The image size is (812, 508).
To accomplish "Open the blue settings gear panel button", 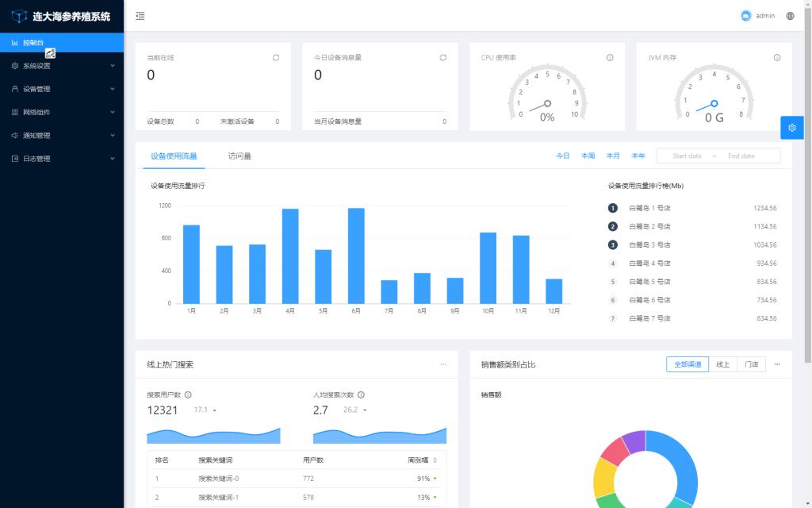I will [x=792, y=128].
